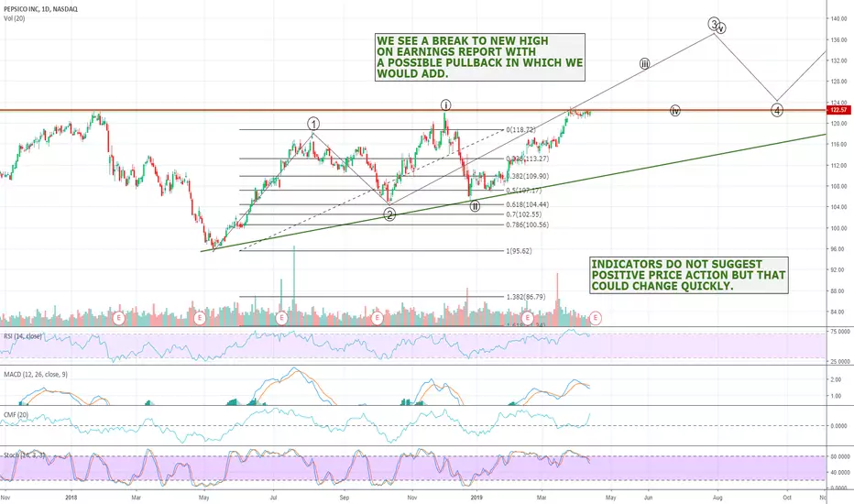Open the CMF (20) indicator label
Screen dimensions: 854x504
tap(16, 414)
